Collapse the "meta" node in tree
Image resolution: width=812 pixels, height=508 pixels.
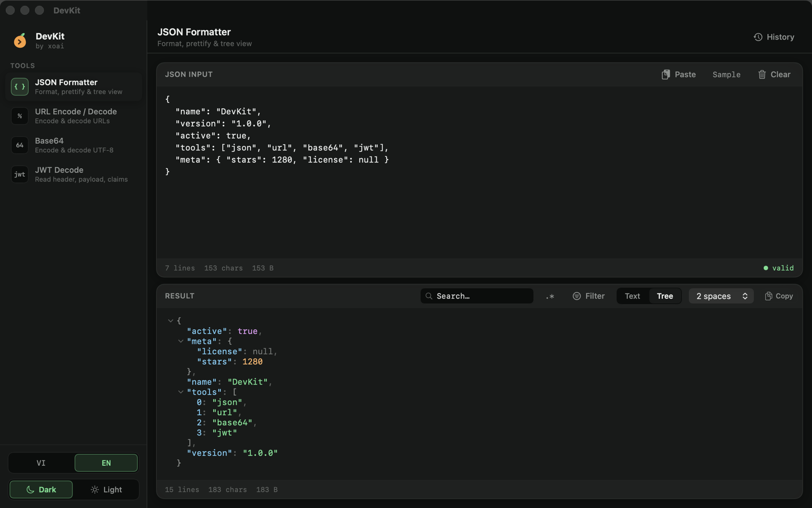click(181, 341)
